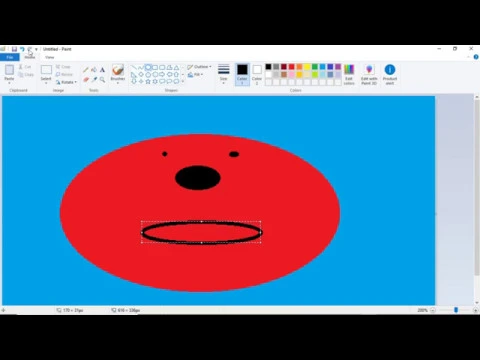The height and width of the screenshot is (360, 480).
Task: Activate the Color 1 box
Action: coord(242,74)
